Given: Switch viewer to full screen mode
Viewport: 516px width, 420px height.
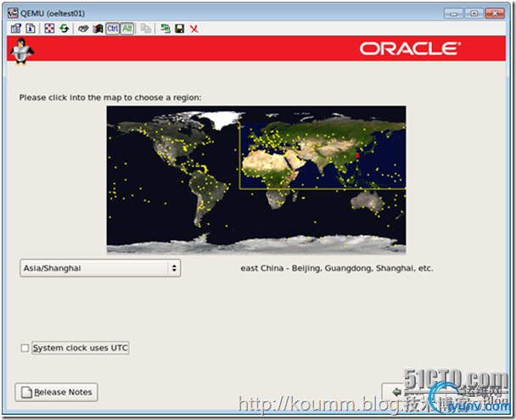Looking at the screenshot, I should [49, 29].
